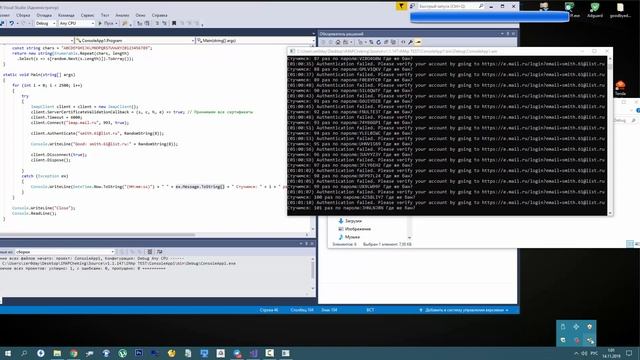This screenshot has width=640, height=360.
Task: Open the Сборка menu
Action: (23, 15)
